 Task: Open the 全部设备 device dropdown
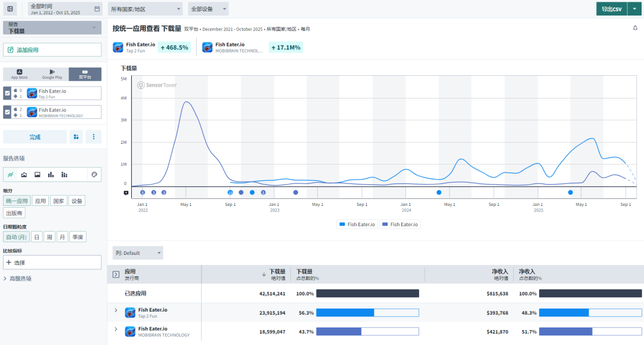(208, 9)
